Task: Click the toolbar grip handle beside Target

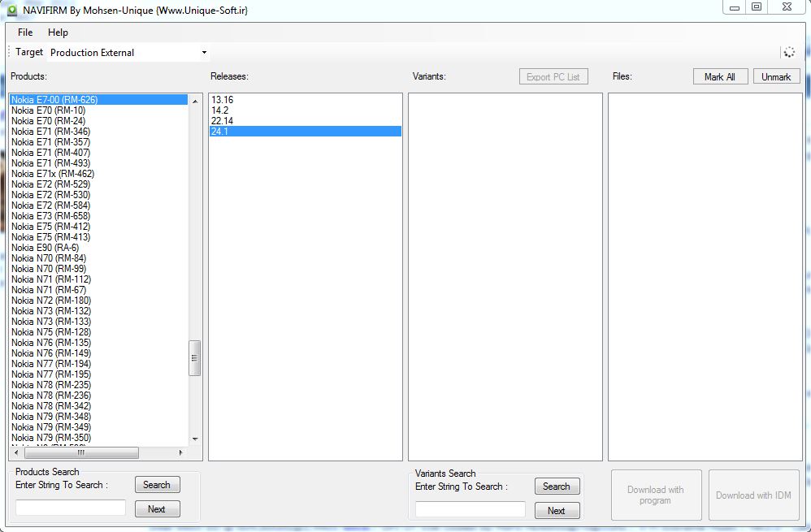Action: [9, 52]
